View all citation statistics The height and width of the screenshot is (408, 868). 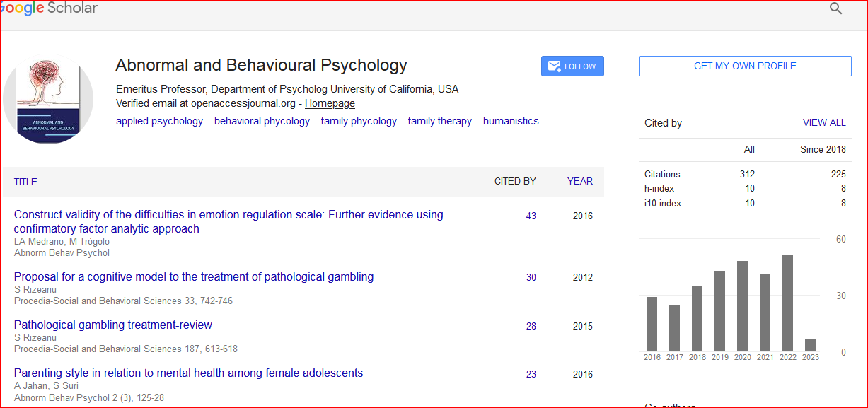tap(823, 122)
